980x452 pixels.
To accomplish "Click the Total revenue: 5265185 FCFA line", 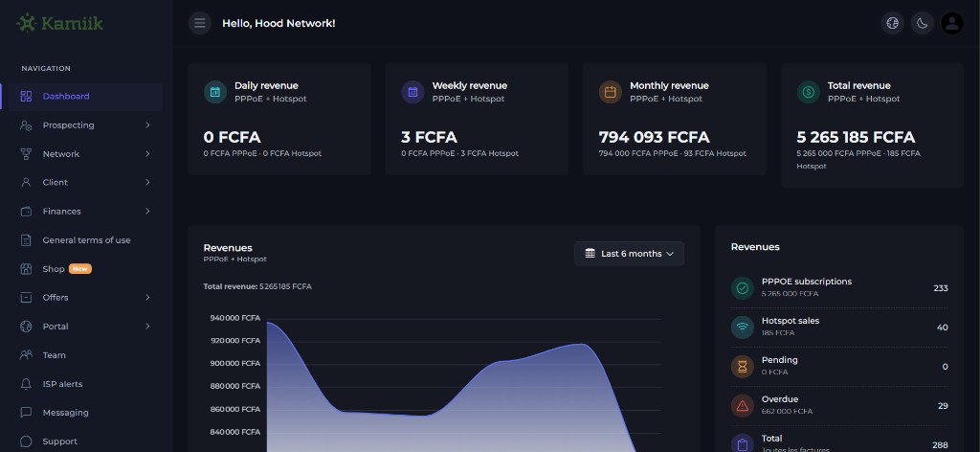I will 257,286.
